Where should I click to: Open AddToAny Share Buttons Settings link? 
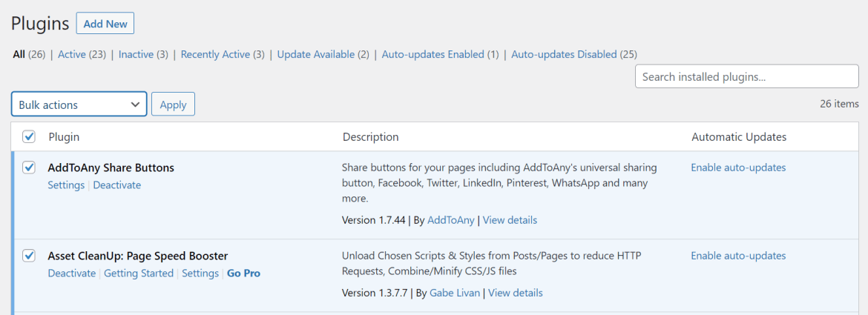click(66, 185)
